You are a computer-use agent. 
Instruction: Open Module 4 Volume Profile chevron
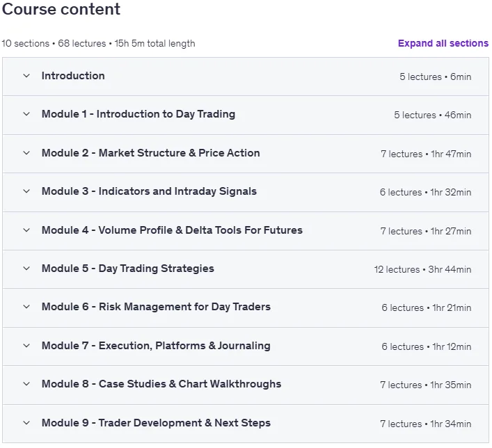pos(26,230)
